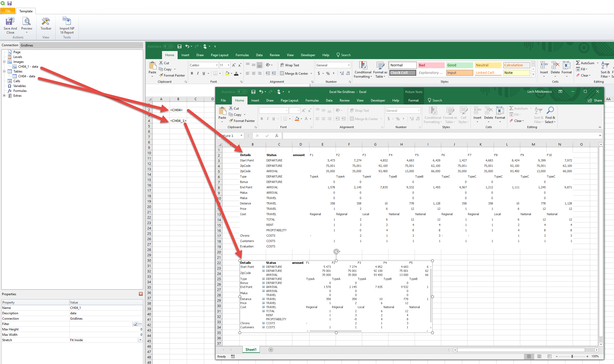This screenshot has width=614, height=364.
Task: Open the orange File tab
Action: [x=8, y=11]
